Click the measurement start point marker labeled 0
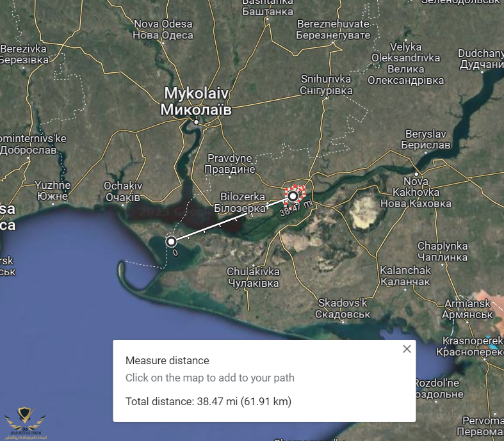 pos(171,241)
